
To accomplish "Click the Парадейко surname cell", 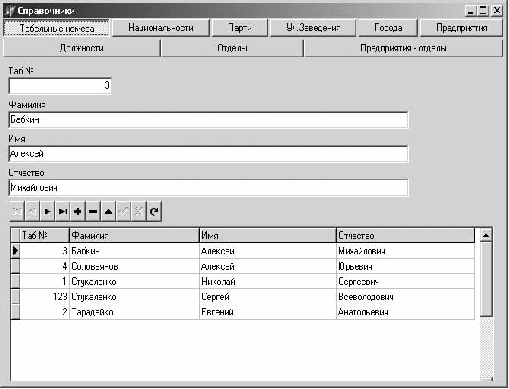I will click(134, 312).
